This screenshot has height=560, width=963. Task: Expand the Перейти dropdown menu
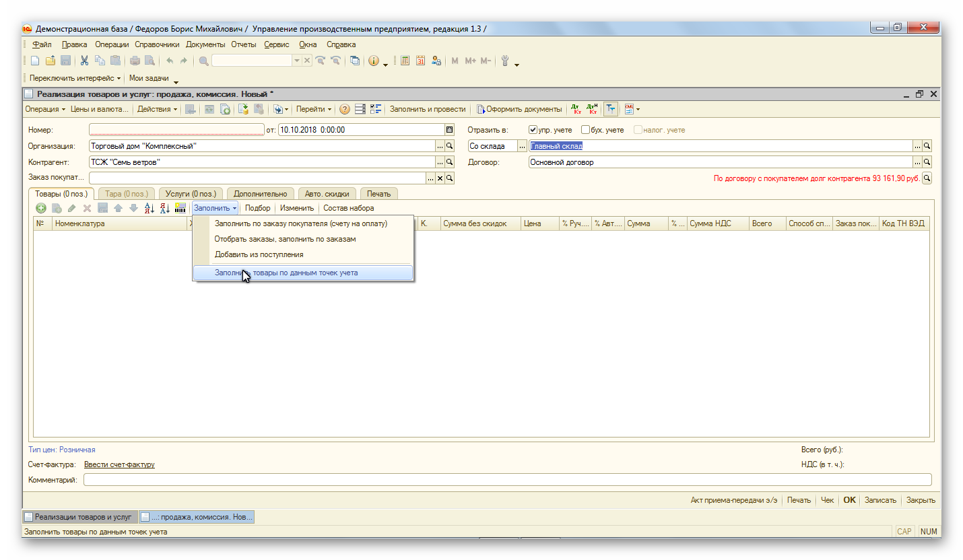[314, 109]
